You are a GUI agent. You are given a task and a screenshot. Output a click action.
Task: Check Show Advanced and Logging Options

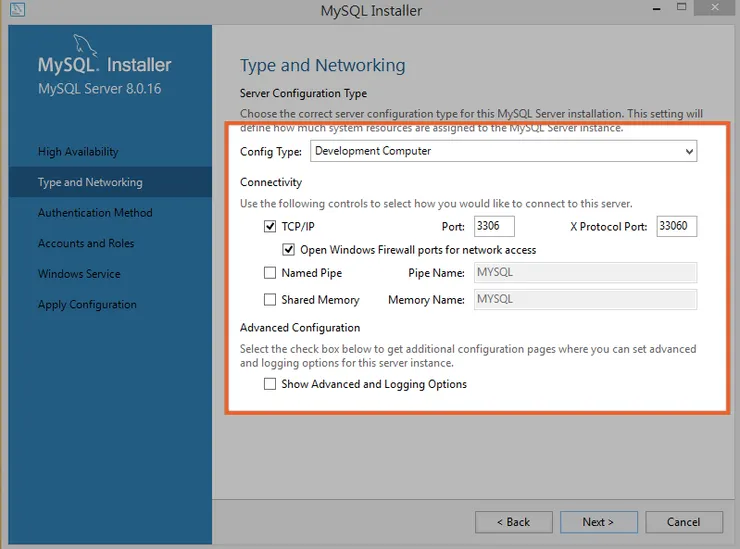click(270, 384)
